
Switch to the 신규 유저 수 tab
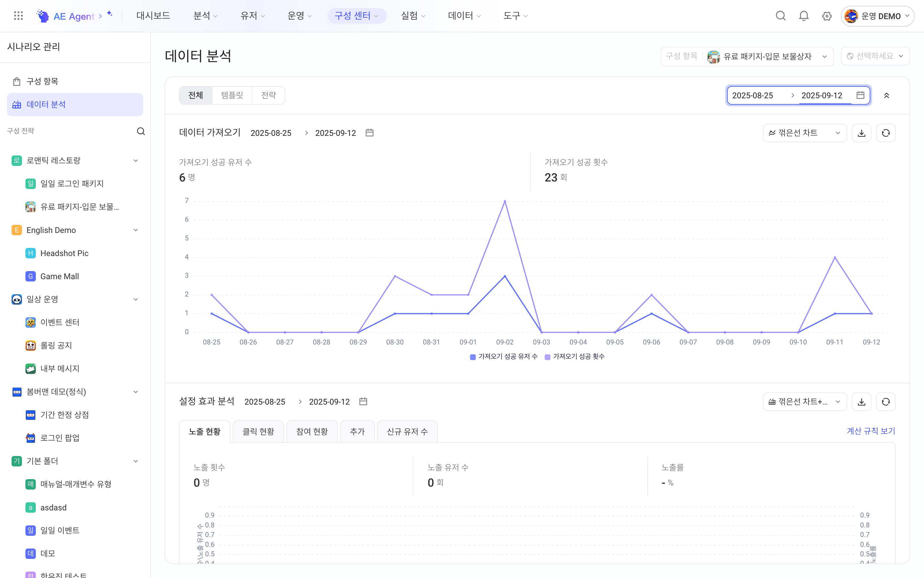click(407, 431)
